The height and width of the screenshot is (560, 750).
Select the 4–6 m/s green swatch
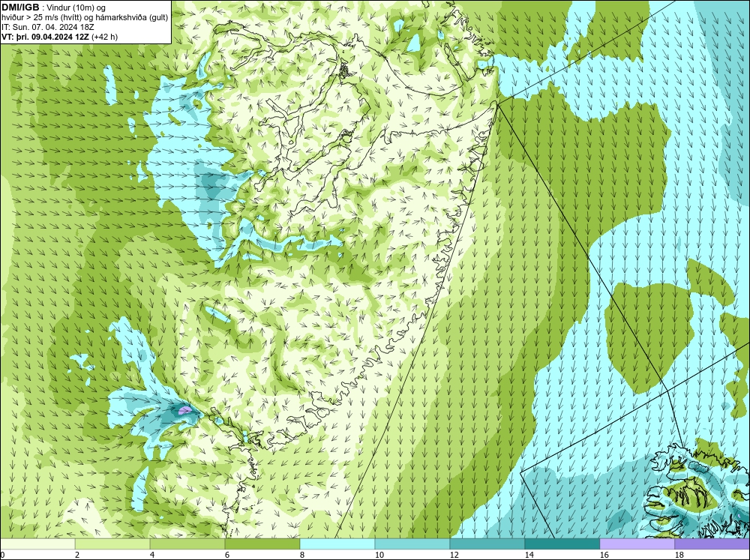(187, 544)
